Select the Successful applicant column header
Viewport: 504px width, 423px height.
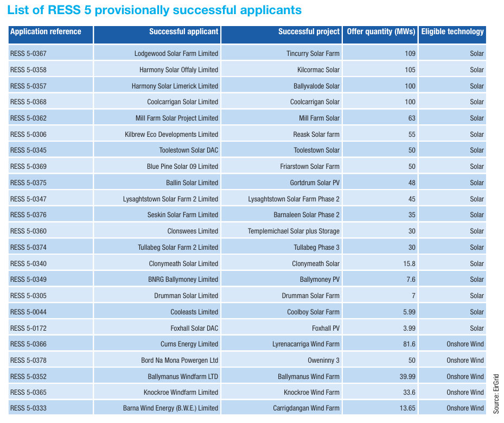(183, 32)
